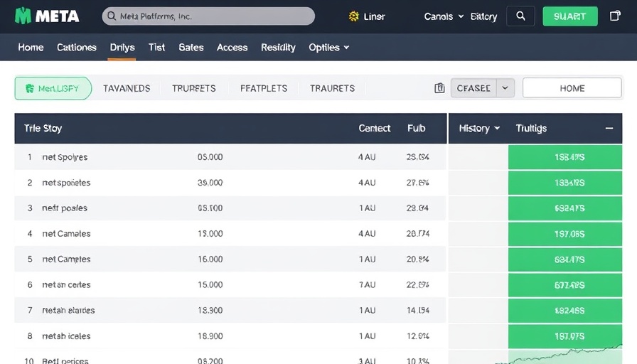The width and height of the screenshot is (637, 364).
Task: Collapse the panel with the minus icon
Action: tap(609, 128)
